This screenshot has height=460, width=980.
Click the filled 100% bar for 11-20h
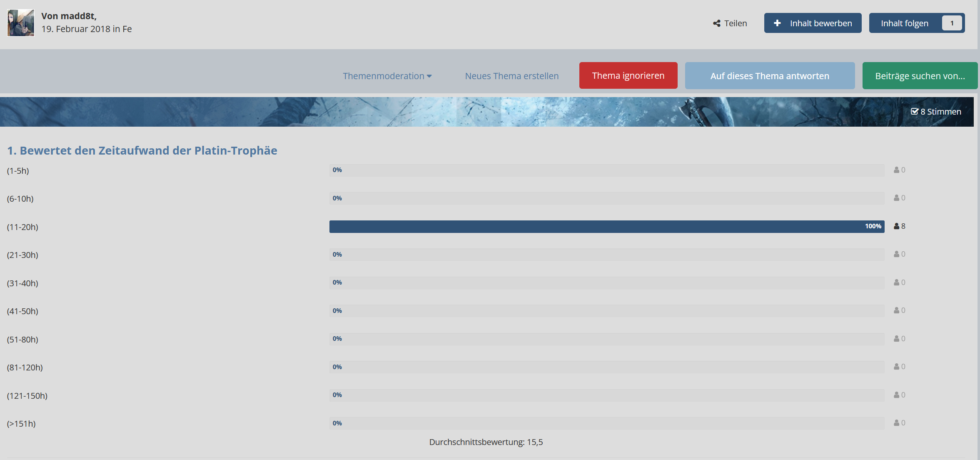(x=606, y=227)
